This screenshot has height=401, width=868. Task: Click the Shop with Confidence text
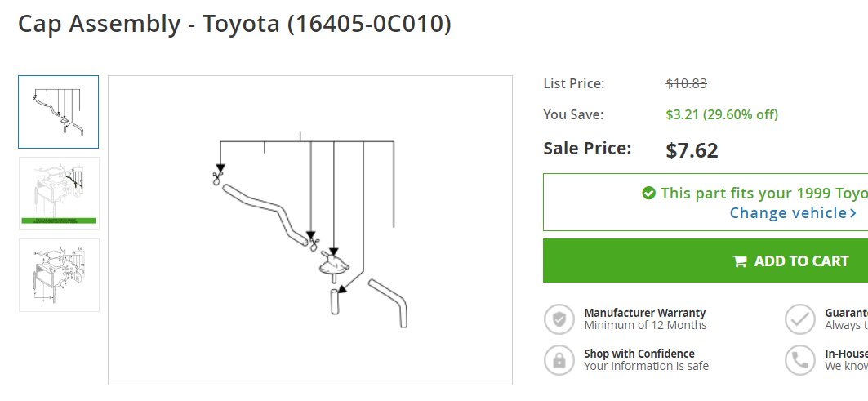pos(639,354)
